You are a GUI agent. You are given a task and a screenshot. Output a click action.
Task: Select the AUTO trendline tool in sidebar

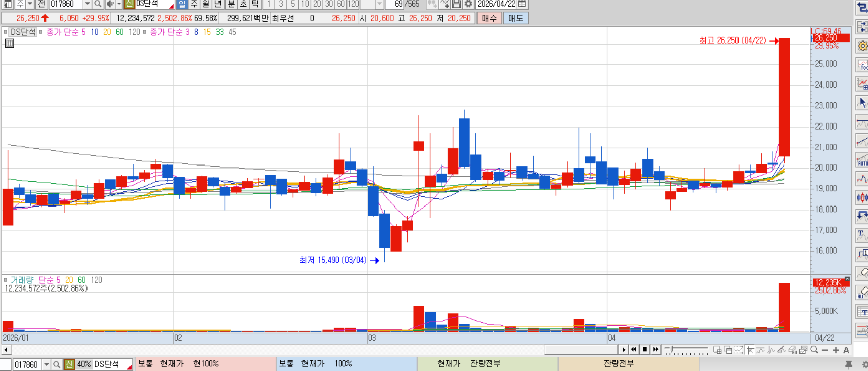coord(862,160)
